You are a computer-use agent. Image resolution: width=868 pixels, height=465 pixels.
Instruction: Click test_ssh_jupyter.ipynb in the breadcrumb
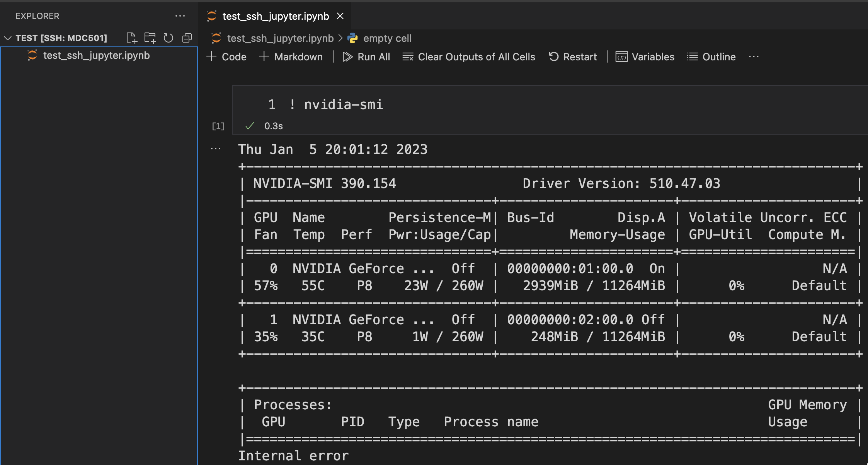point(280,38)
